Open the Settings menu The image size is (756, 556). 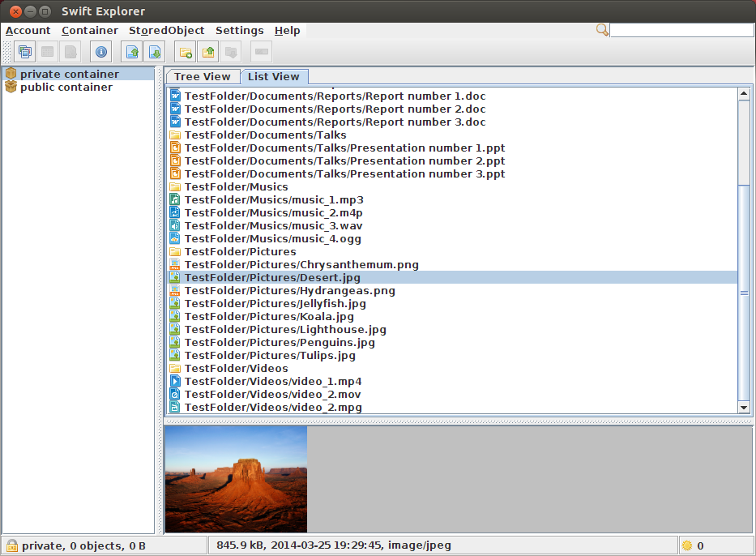pos(239,30)
